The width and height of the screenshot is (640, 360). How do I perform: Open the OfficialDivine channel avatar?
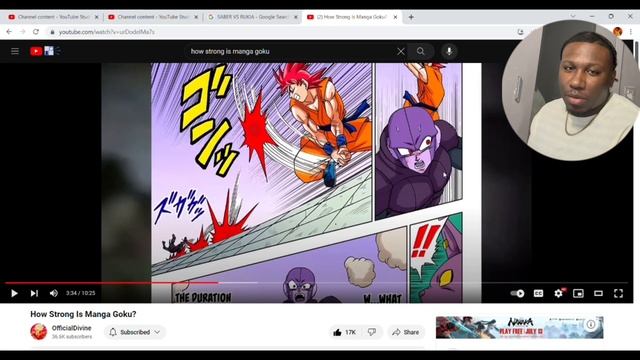(x=39, y=331)
